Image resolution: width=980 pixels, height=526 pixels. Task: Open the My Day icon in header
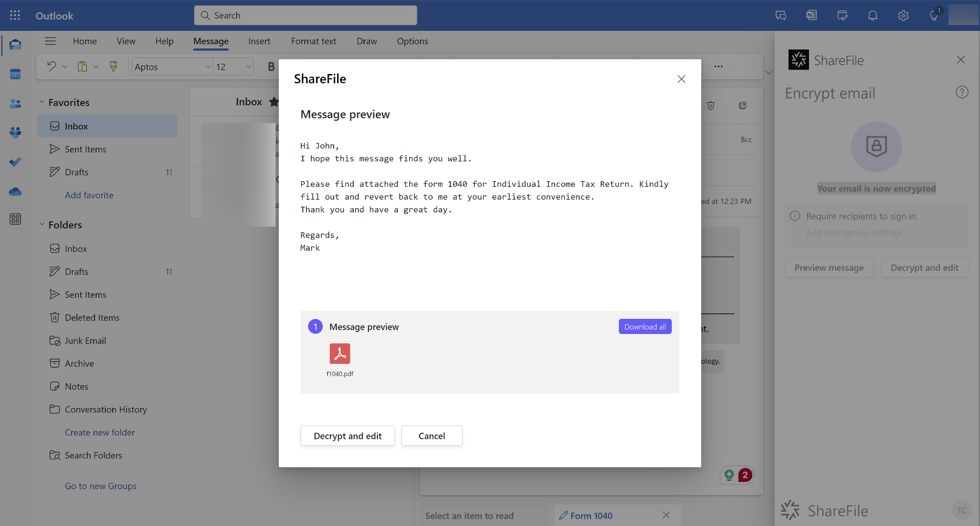[x=842, y=16]
